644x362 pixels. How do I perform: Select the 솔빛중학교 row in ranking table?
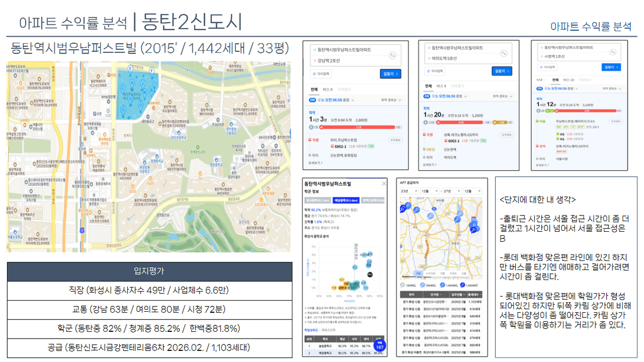344,346
